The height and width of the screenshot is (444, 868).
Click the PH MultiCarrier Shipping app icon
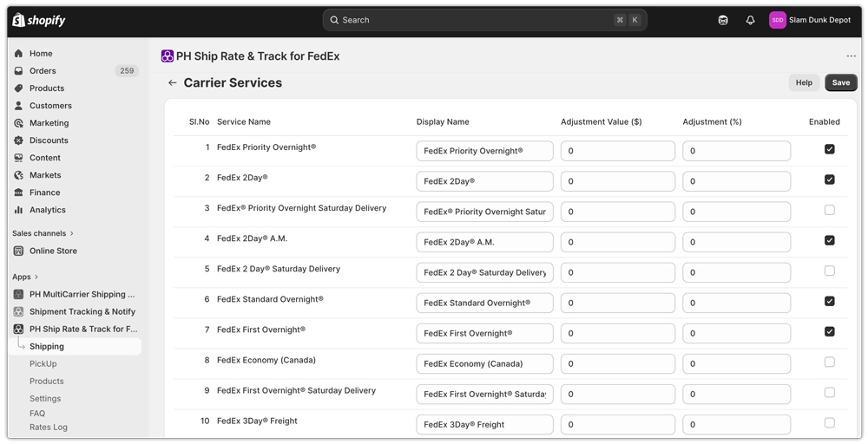(18, 294)
